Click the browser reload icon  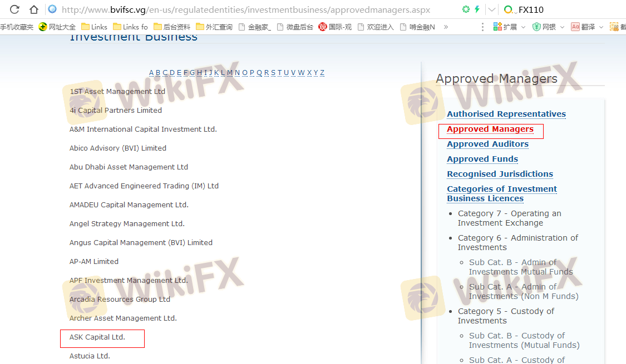(14, 9)
